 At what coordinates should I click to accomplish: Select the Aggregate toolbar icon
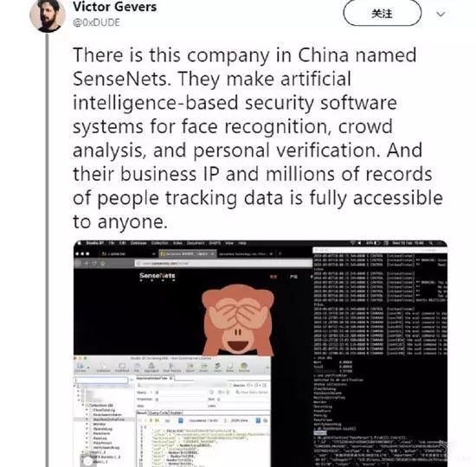(151, 368)
